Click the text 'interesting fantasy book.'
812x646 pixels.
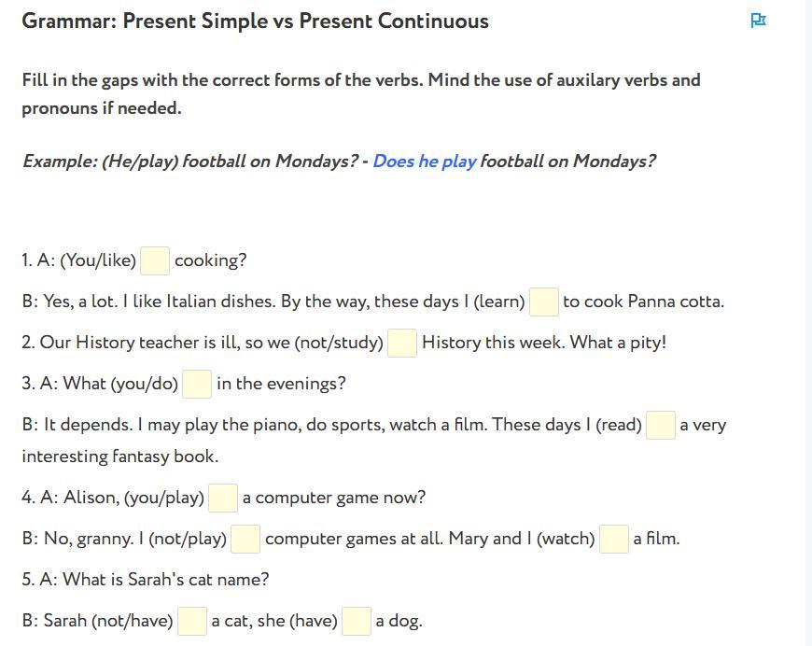(x=120, y=456)
